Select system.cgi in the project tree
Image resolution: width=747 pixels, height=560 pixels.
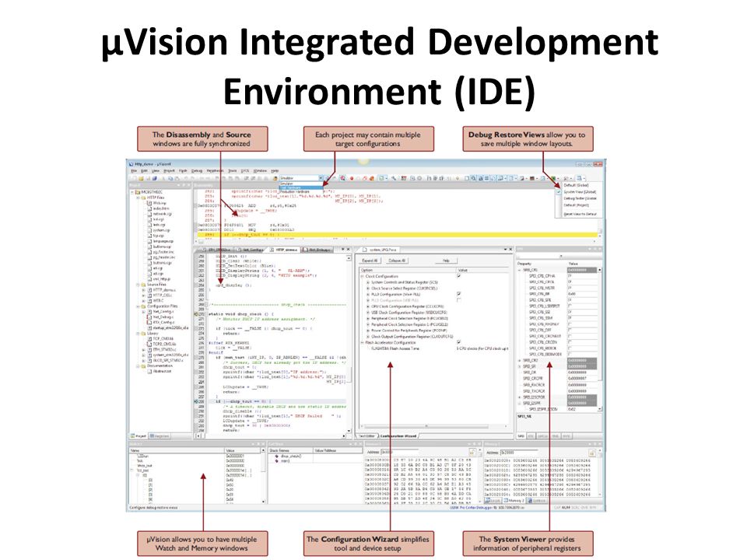click(x=161, y=230)
